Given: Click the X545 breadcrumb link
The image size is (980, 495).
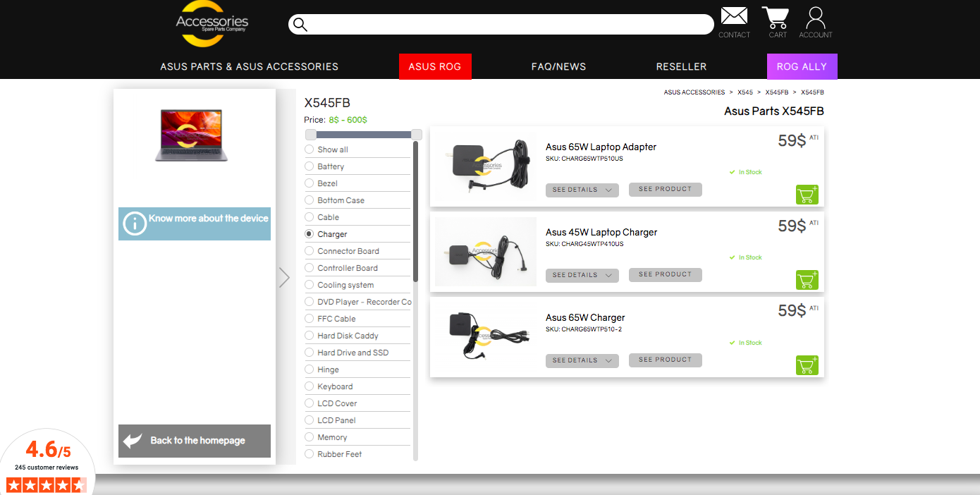Looking at the screenshot, I should [745, 92].
